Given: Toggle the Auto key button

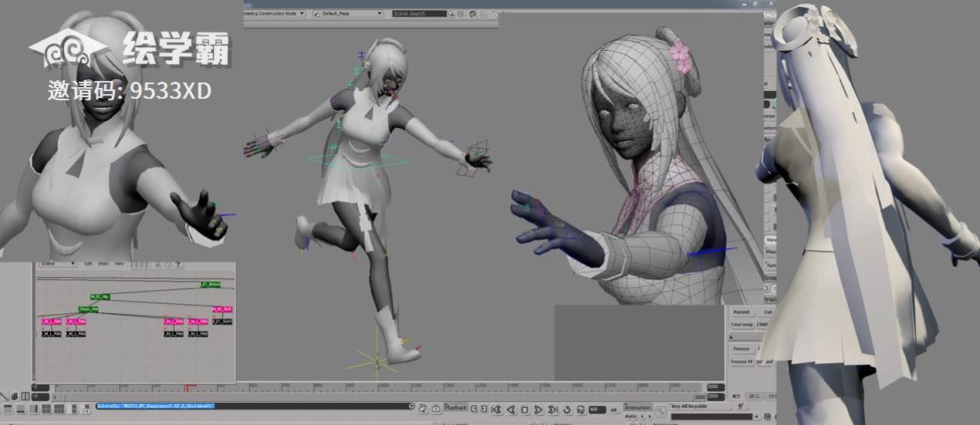Looking at the screenshot, I should tap(630, 417).
